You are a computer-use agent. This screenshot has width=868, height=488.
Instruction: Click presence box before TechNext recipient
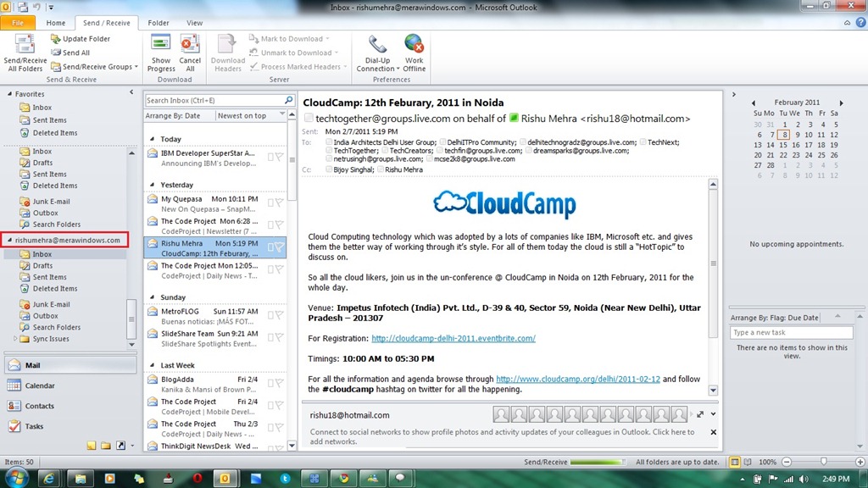pos(643,142)
